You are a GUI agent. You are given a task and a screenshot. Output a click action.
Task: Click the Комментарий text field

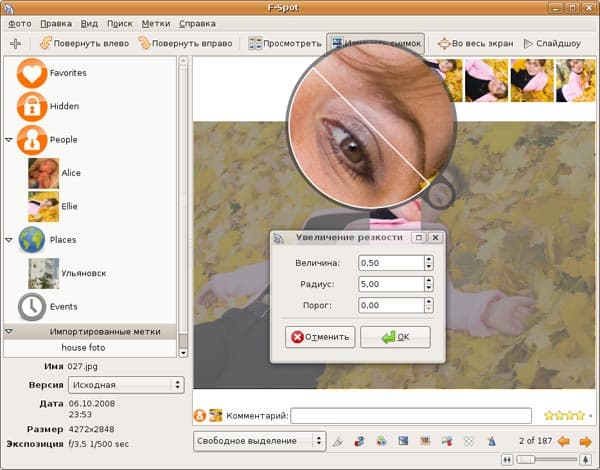[411, 416]
